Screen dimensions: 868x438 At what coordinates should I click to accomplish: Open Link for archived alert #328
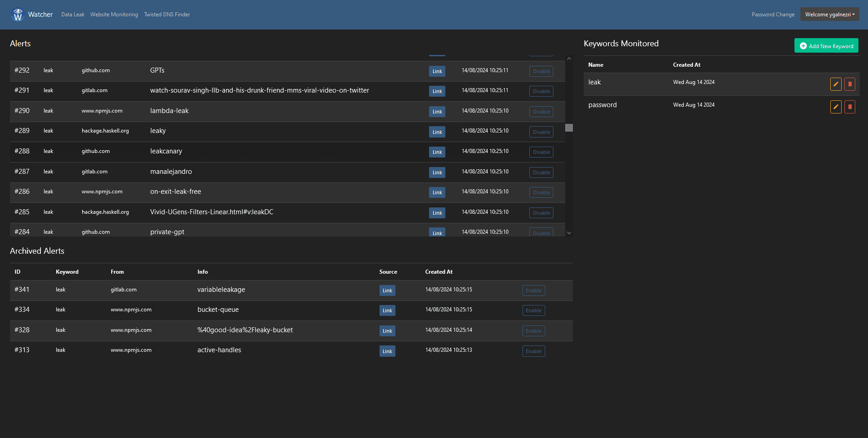click(387, 331)
